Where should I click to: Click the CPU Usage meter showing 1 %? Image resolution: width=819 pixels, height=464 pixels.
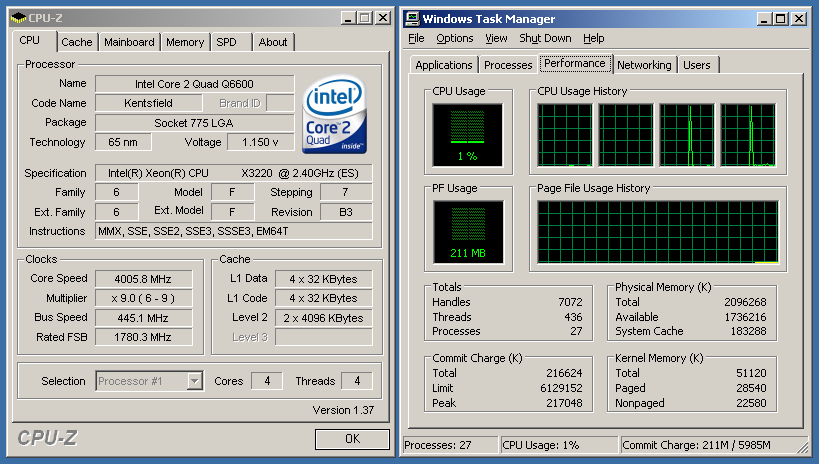tap(467, 135)
